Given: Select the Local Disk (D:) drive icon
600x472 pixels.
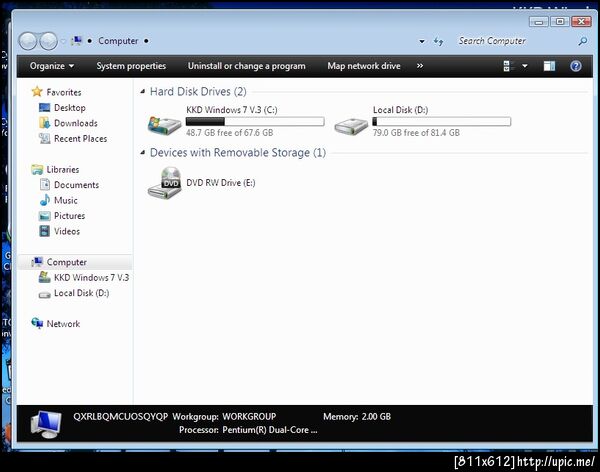Looking at the screenshot, I should 351,126.
